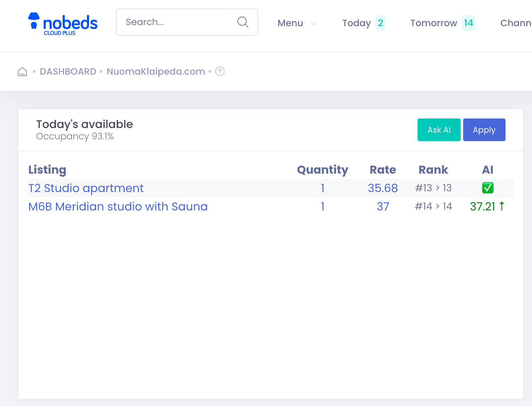The height and width of the screenshot is (406, 532).
Task: Select DASHBOARD in the breadcrumb
Action: [x=68, y=71]
